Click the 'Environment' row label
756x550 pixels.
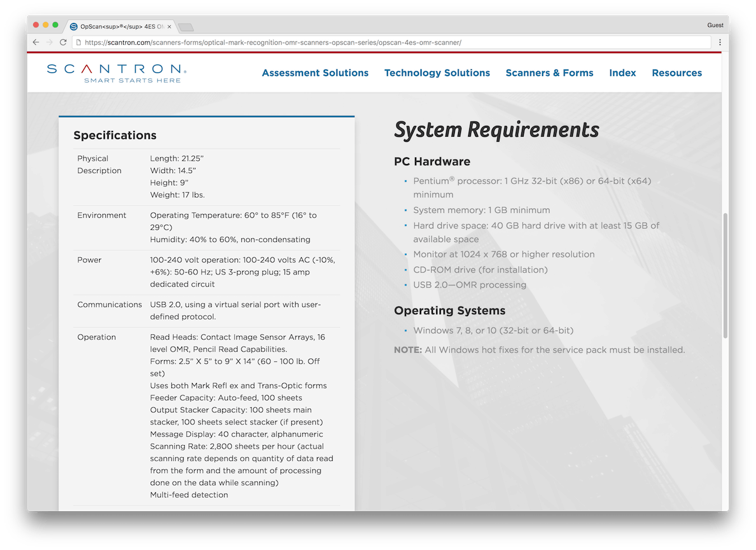click(x=102, y=215)
